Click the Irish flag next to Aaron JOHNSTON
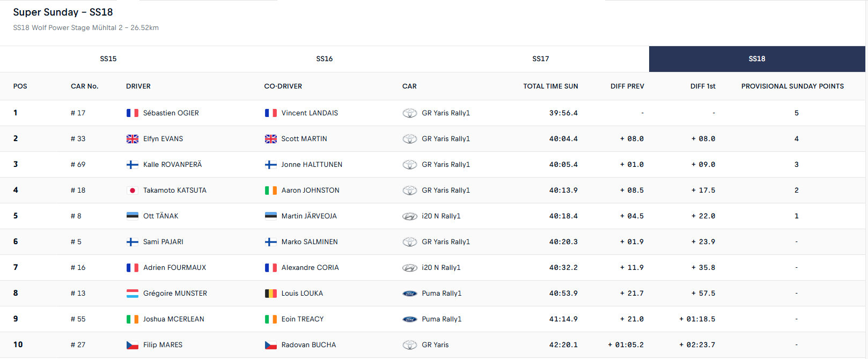 (271, 191)
